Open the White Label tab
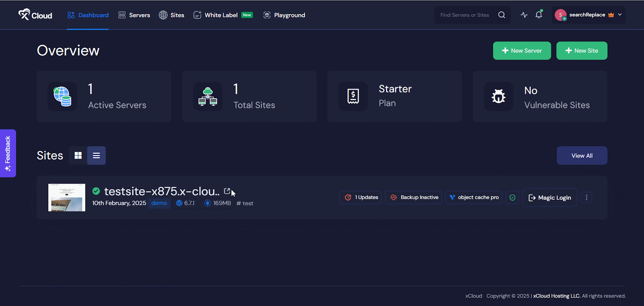The width and height of the screenshot is (644, 306). pos(221,15)
